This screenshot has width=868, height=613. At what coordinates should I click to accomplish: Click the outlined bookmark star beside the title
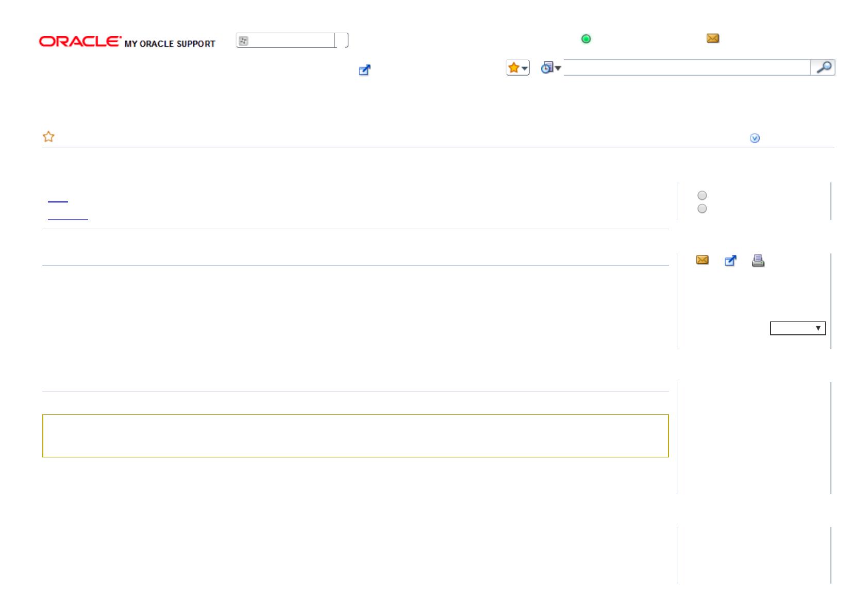(48, 137)
